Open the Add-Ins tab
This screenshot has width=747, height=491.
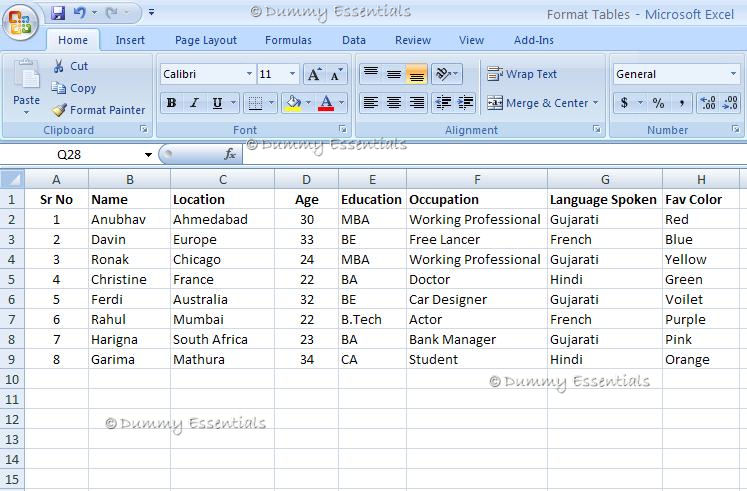point(534,40)
